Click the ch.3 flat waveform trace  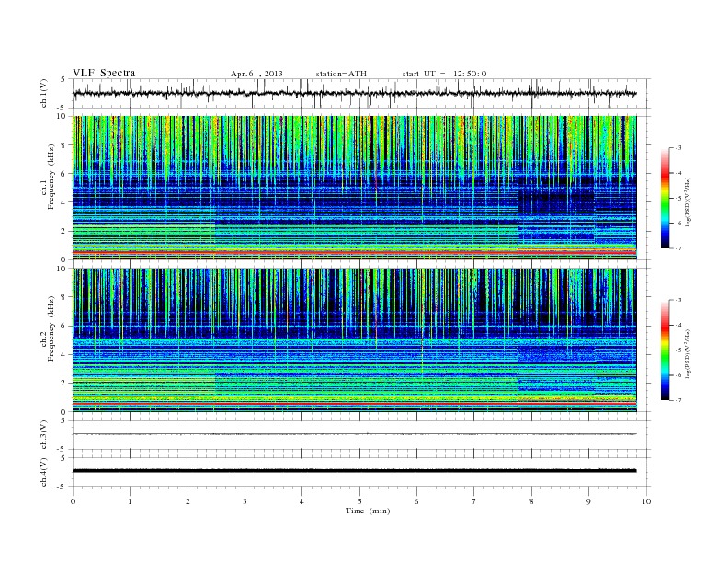tap(355, 434)
